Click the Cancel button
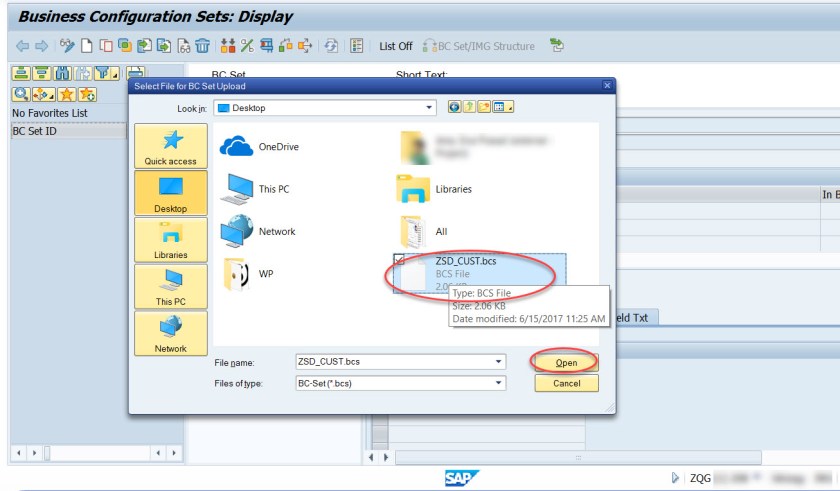This screenshot has height=491, width=840. (x=566, y=383)
